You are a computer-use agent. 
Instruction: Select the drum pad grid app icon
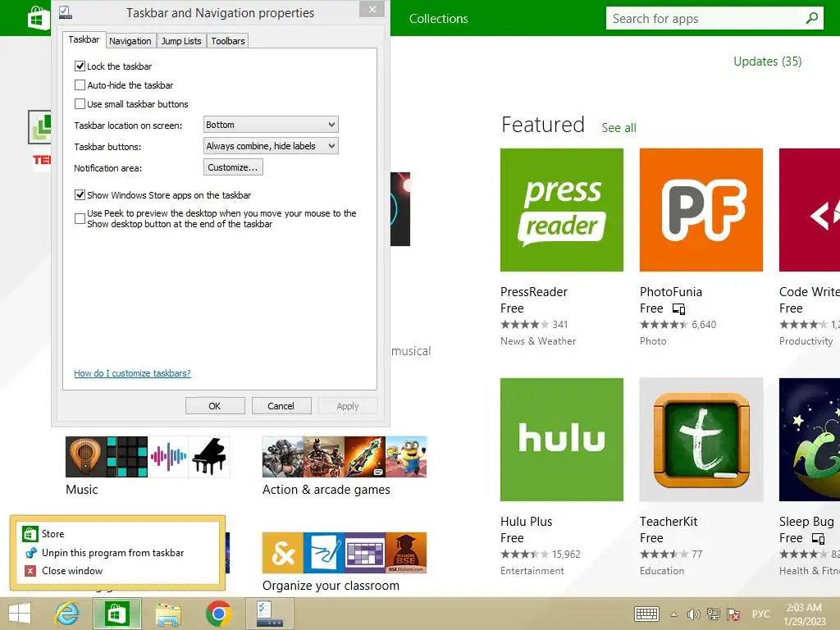[x=127, y=457]
